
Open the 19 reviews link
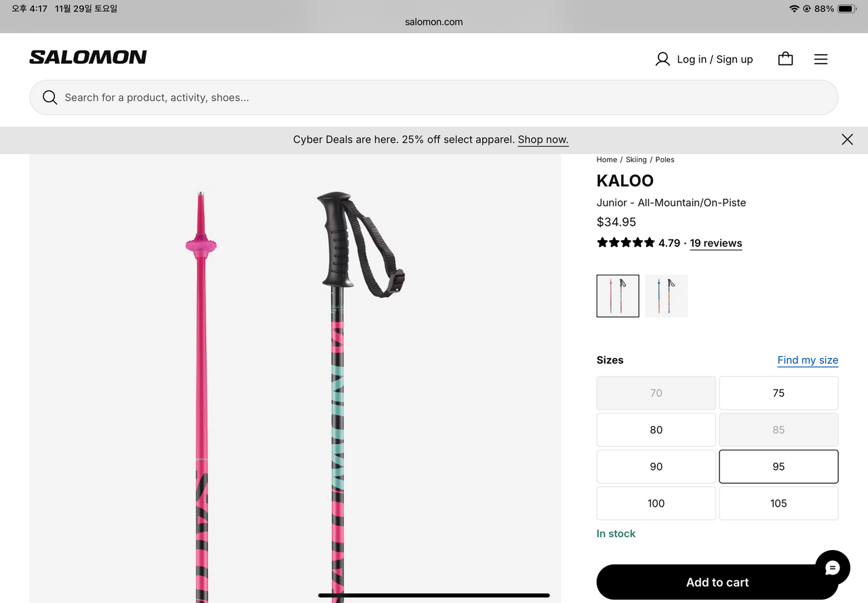[715, 244]
